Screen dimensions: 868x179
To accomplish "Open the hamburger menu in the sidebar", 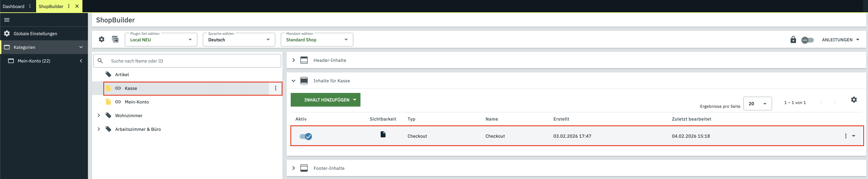I will tap(7, 20).
